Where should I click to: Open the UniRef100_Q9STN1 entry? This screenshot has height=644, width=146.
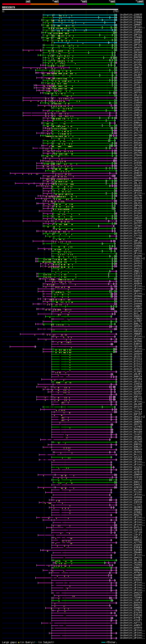click(131, 65)
